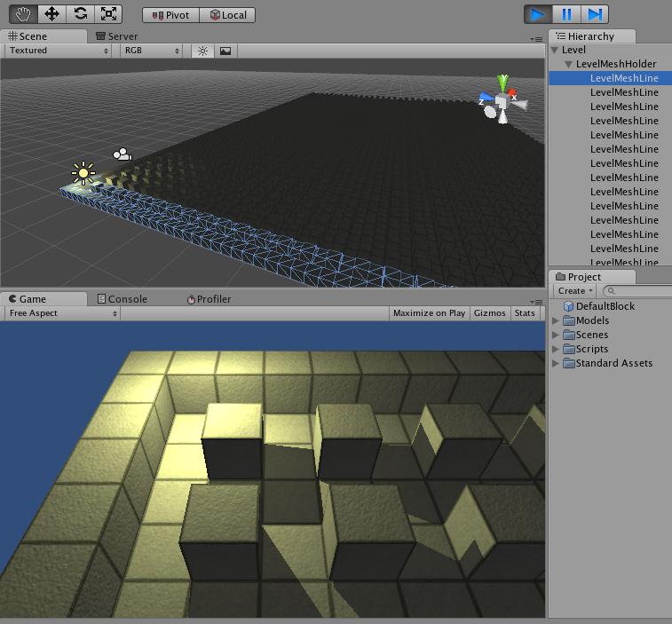Toggle Local handle rotation
Viewport: 672px width, 624px height.
228,15
